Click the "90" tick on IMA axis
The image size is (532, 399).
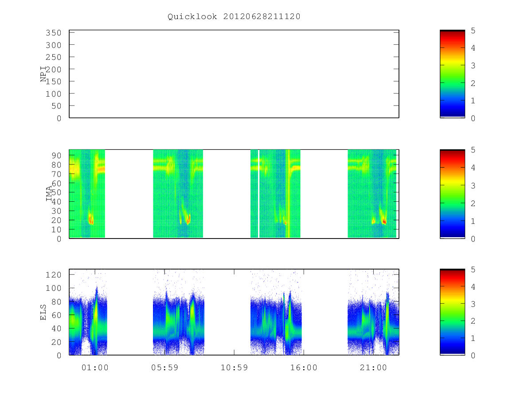(x=56, y=155)
